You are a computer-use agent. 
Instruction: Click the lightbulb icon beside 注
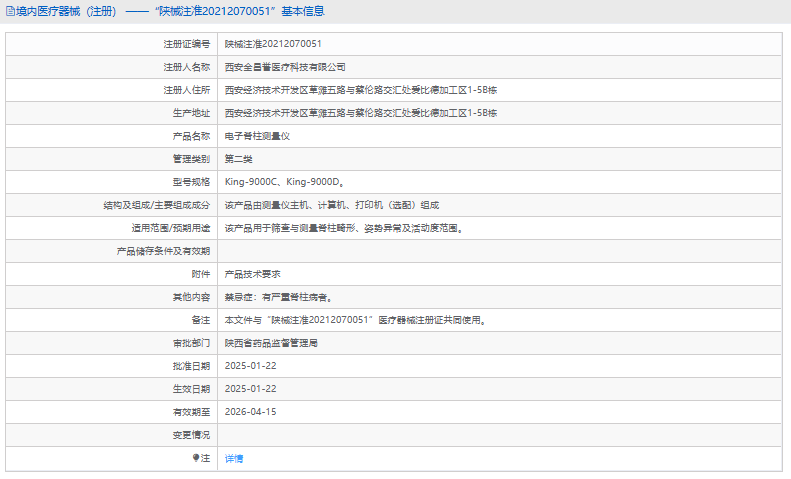coord(196,458)
